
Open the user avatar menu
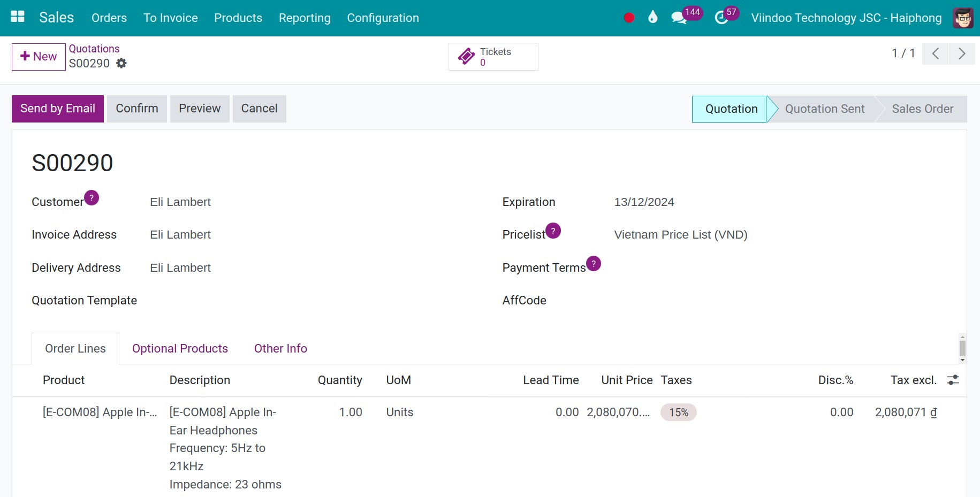point(963,18)
